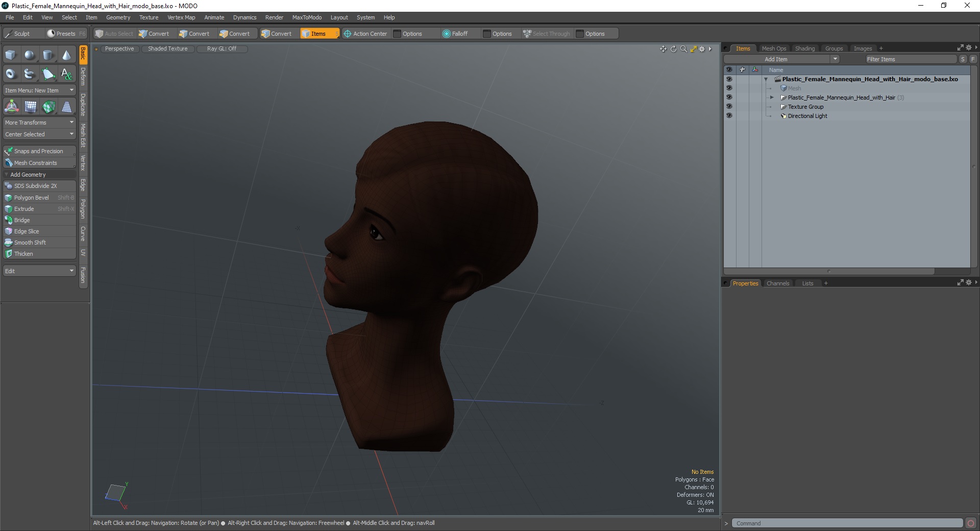
Task: Switch to the Channels tab
Action: 778,283
